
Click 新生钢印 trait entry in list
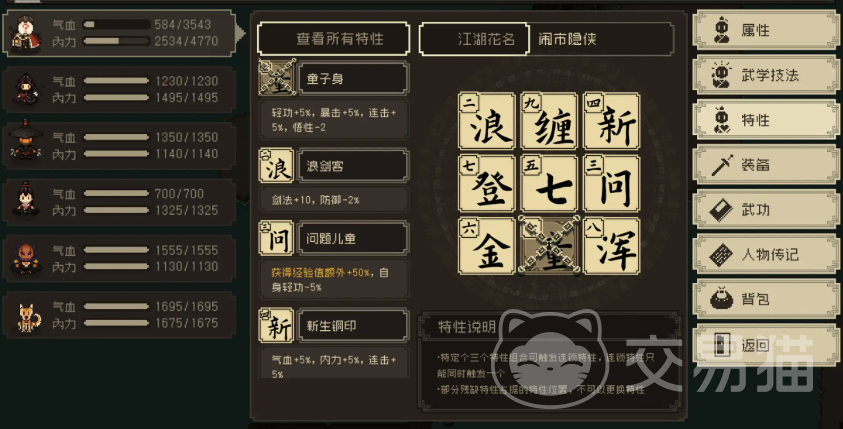click(x=353, y=325)
